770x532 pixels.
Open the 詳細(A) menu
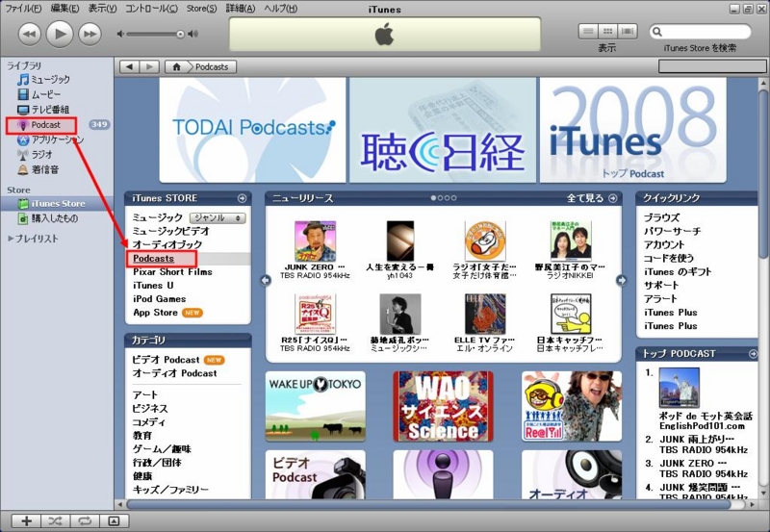[x=241, y=9]
